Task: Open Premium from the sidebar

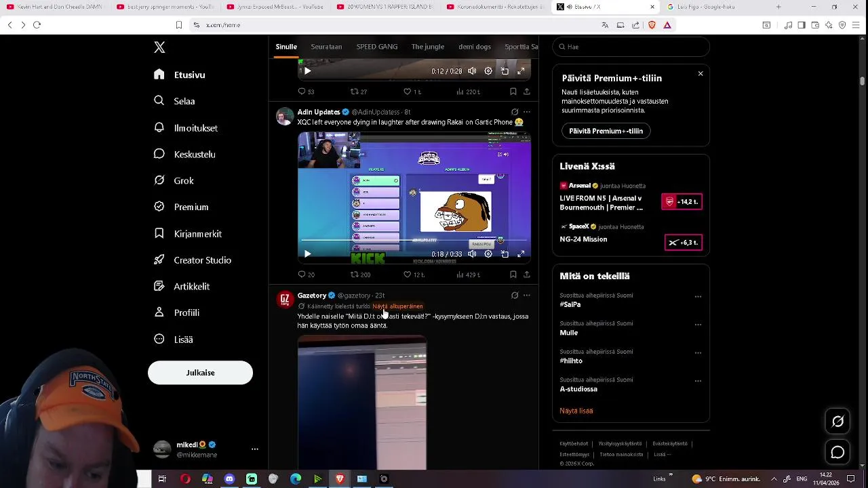Action: [182, 207]
